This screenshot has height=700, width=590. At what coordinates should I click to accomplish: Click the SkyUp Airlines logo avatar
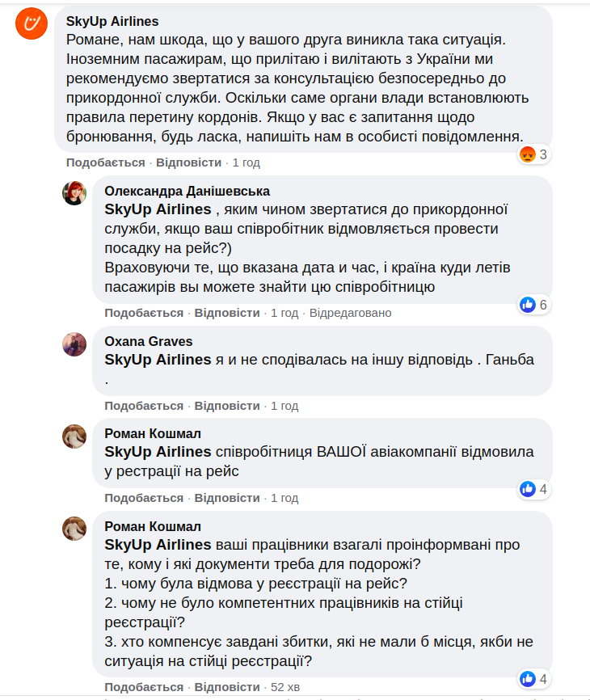pyautogui.click(x=32, y=26)
